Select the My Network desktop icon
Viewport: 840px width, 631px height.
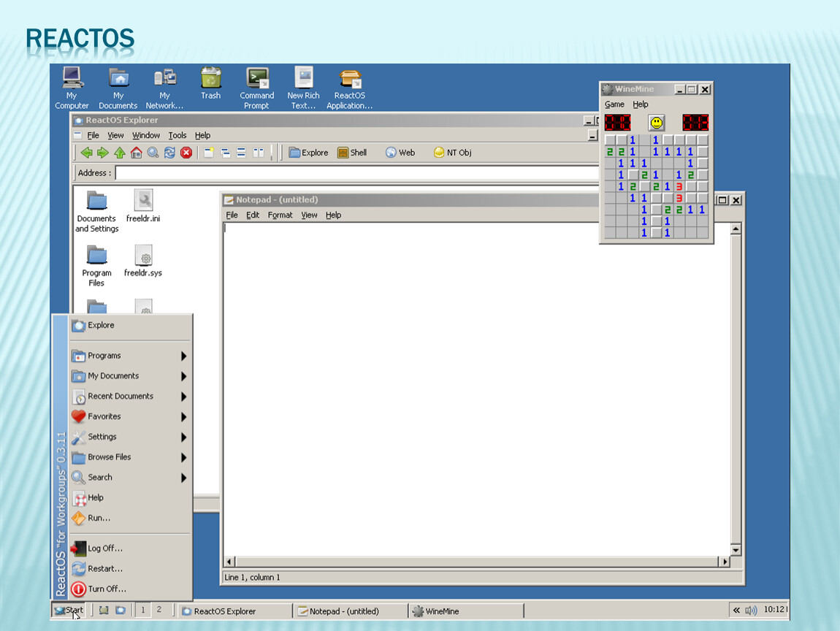click(164, 88)
